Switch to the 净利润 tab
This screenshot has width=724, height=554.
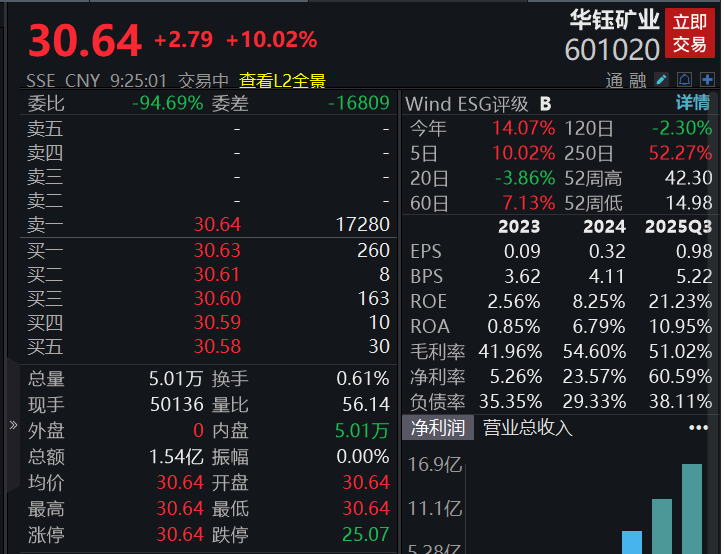coord(438,428)
